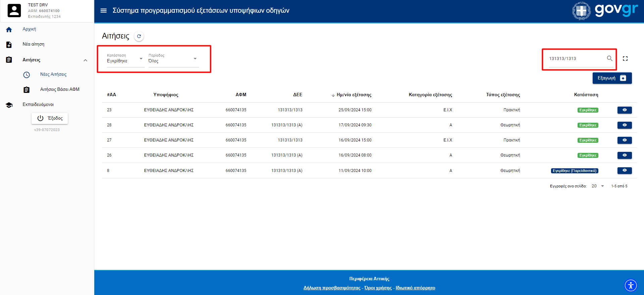This screenshot has height=295, width=644.
Task: Go to Εκπαιδευόμενοι in the sidebar
Action: 38,105
